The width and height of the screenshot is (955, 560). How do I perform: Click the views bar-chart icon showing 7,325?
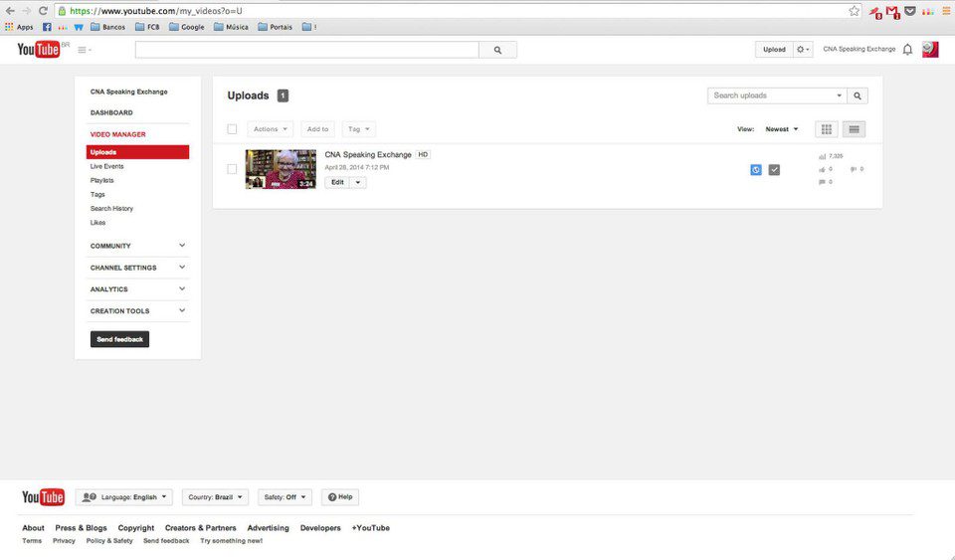tap(823, 156)
